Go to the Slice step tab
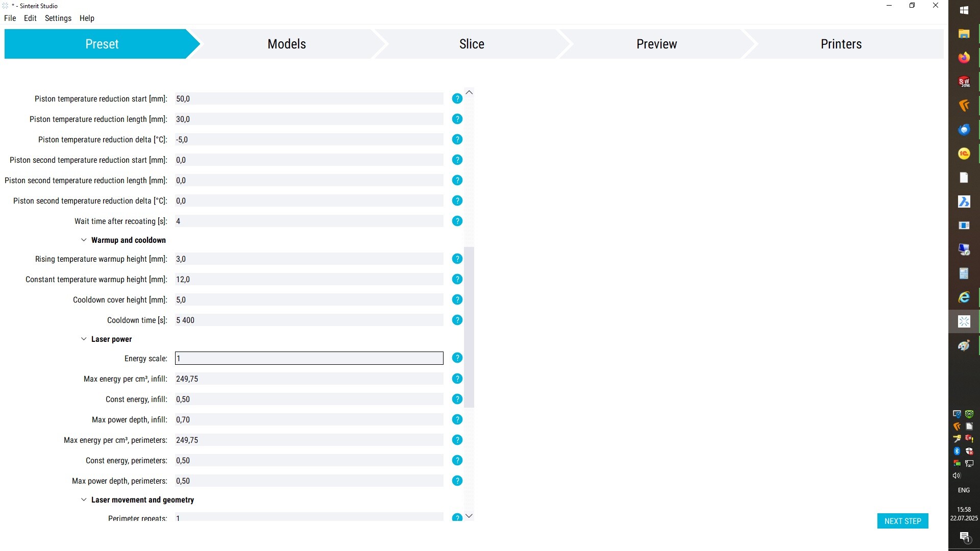The width and height of the screenshot is (980, 551). pyautogui.click(x=472, y=44)
